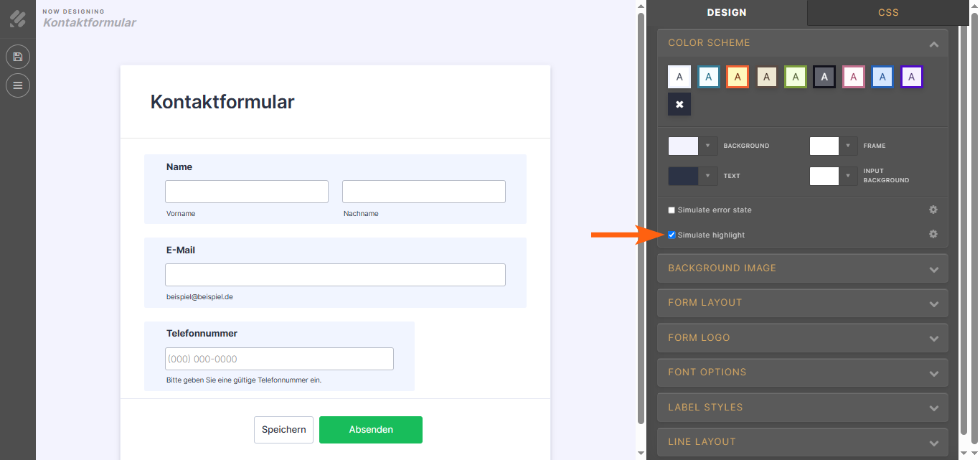Choose the purple-bordered color scheme swatch
Viewport: 980px width, 460px height.
(912, 77)
